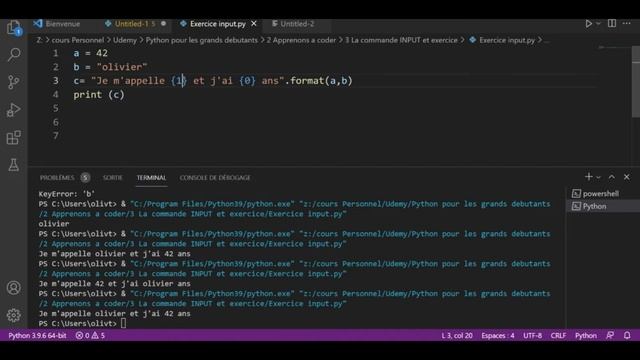
Task: Open errors and warnings status indicator
Action: [90, 336]
